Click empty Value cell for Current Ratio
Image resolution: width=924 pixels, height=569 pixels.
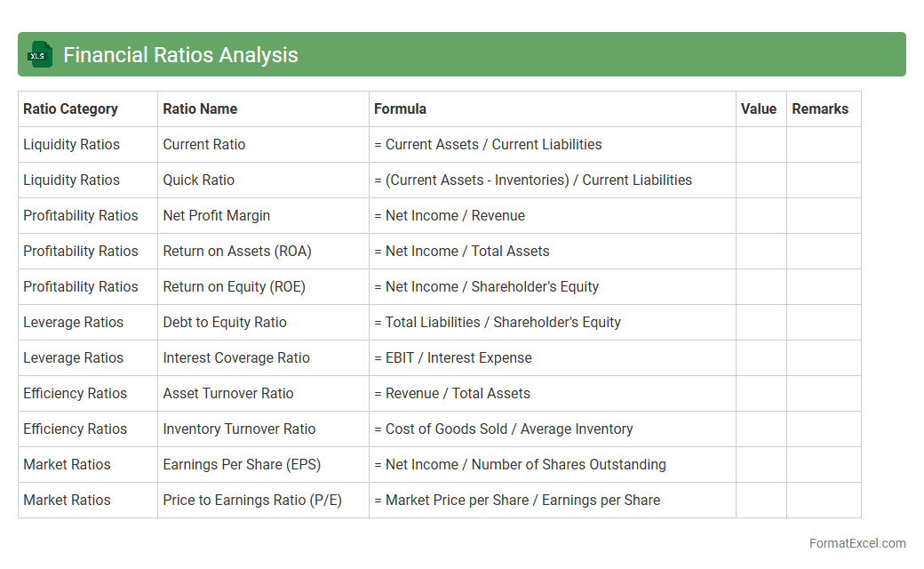(761, 145)
